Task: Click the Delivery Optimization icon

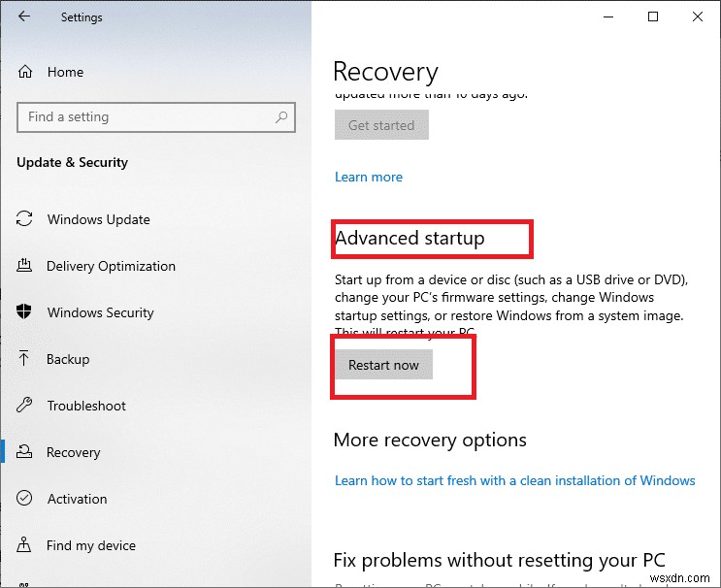Action: tap(25, 266)
